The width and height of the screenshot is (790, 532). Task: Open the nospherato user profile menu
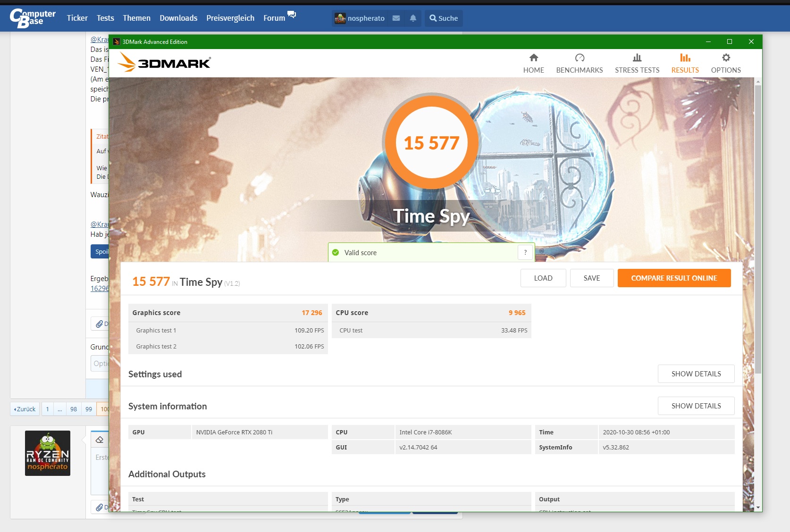click(360, 18)
